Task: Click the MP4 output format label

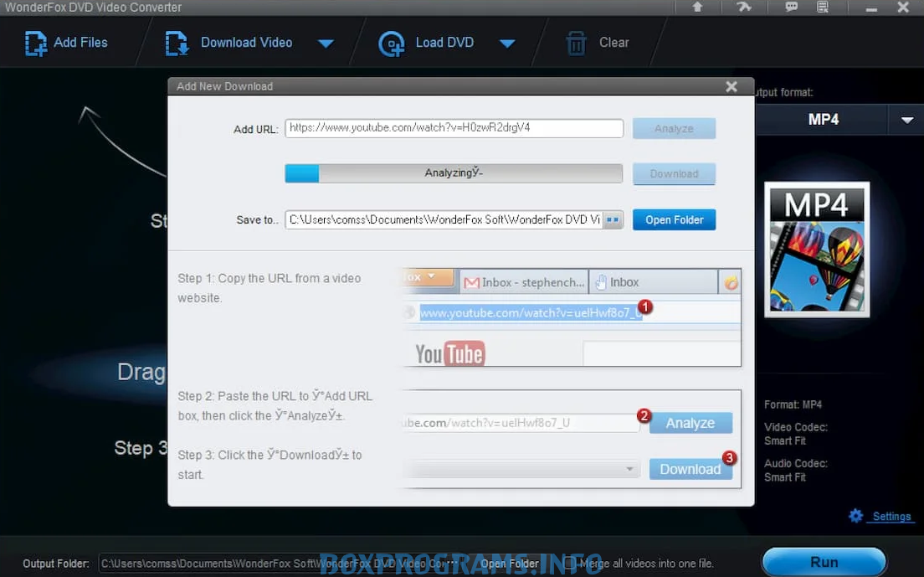Action: coord(824,120)
